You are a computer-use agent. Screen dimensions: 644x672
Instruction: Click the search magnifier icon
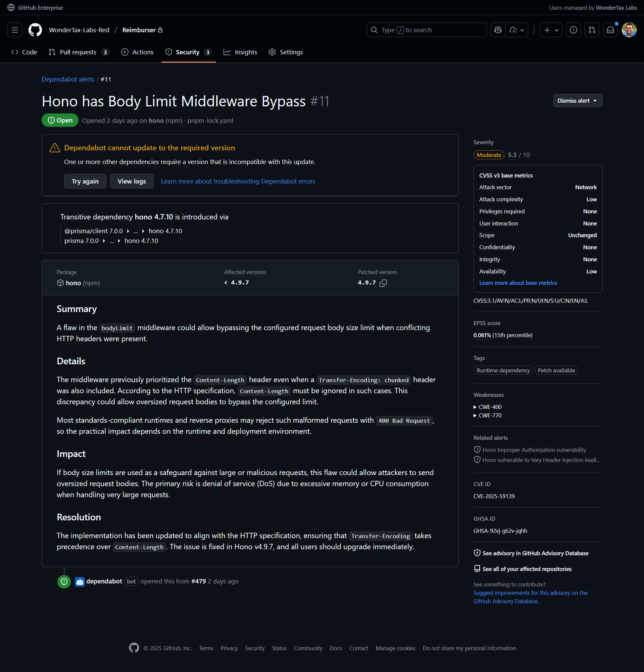point(374,30)
